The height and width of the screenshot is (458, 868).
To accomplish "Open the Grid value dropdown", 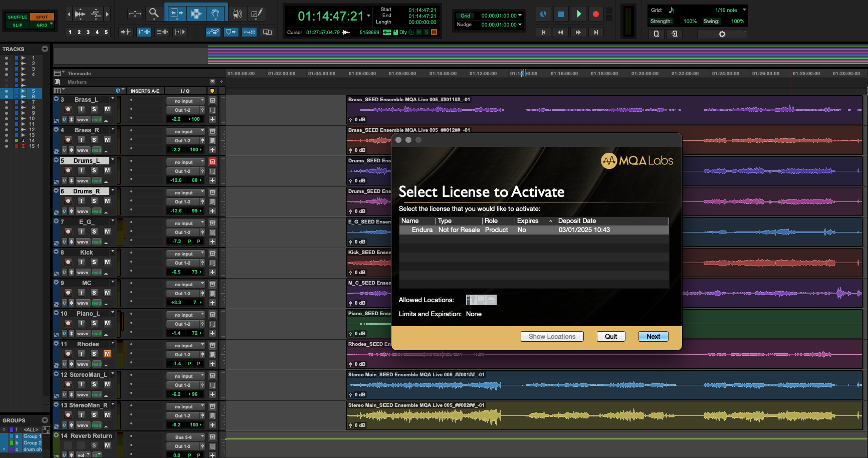I will tap(520, 16).
